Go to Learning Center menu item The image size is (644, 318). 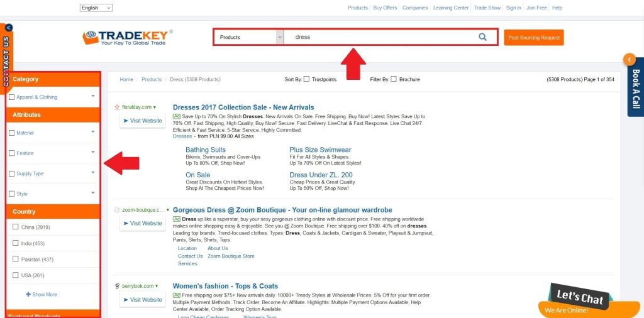coord(451,8)
